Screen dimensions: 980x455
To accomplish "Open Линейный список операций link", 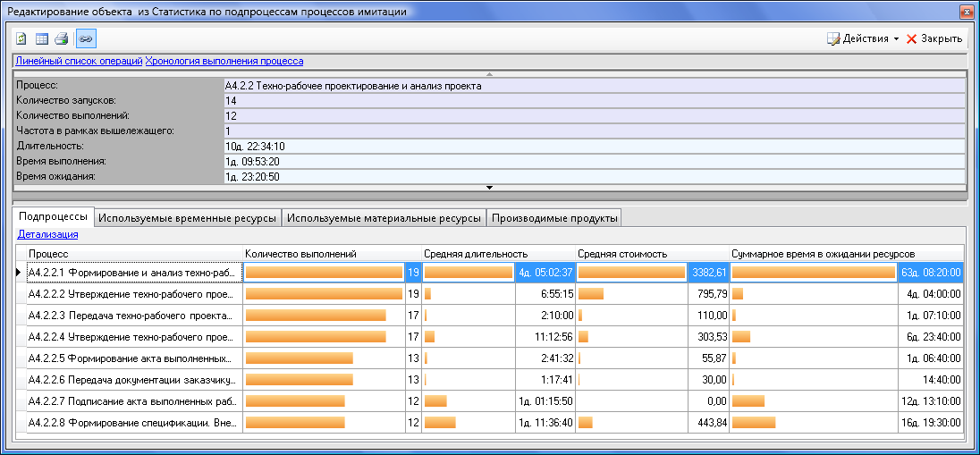I will pyautogui.click(x=80, y=61).
